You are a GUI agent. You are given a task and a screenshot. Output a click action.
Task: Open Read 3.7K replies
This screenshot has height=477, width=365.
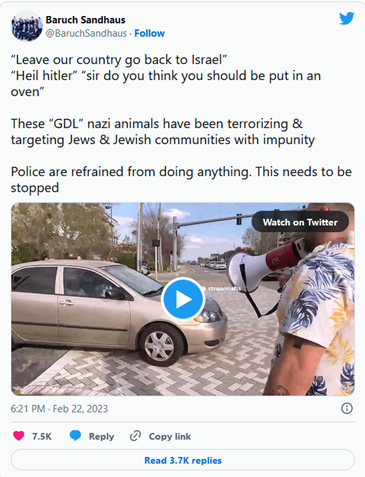click(x=183, y=460)
